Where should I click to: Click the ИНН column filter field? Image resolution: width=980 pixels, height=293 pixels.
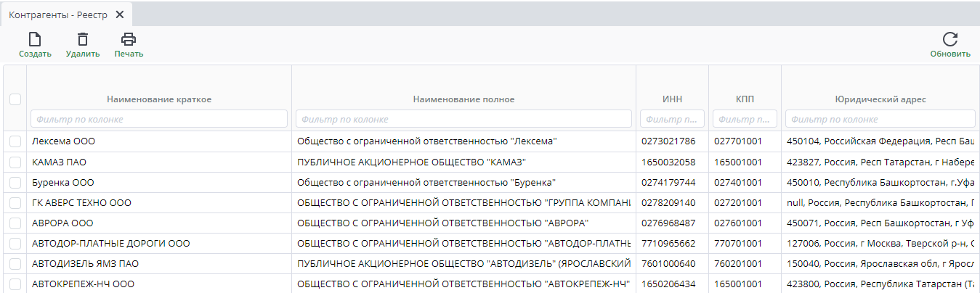point(672,119)
